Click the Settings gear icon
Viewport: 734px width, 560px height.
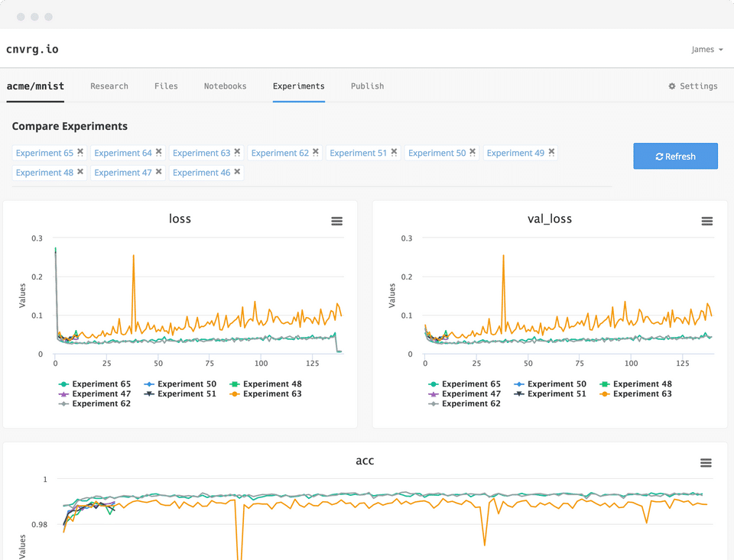[672, 86]
